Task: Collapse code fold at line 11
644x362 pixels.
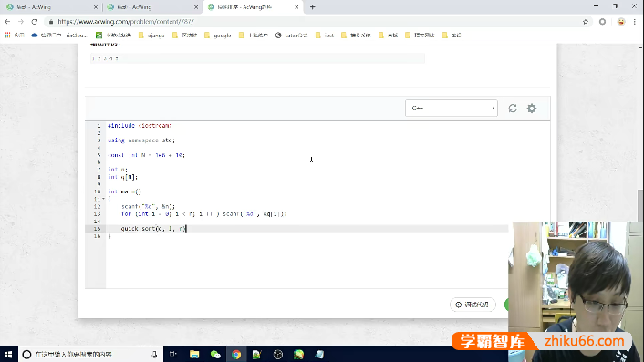Action: [x=103, y=199]
